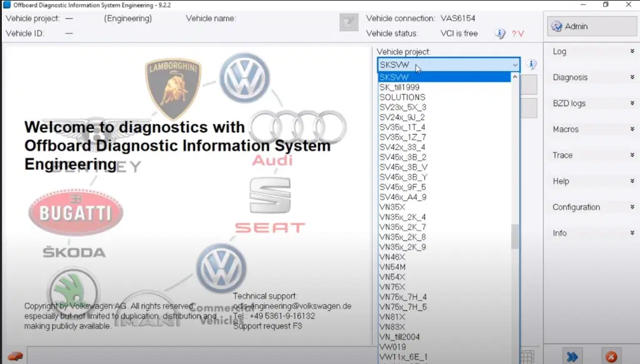Choose VN54X from the list

[444, 277]
